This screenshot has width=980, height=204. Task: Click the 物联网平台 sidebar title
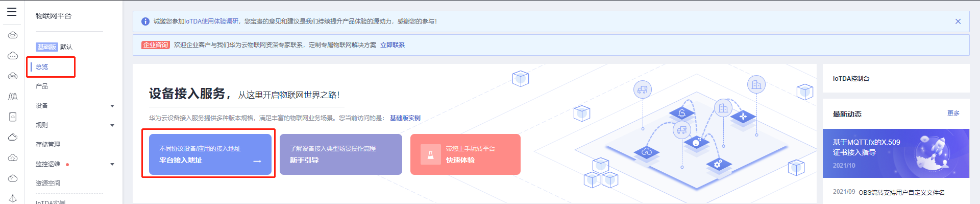coord(54,16)
